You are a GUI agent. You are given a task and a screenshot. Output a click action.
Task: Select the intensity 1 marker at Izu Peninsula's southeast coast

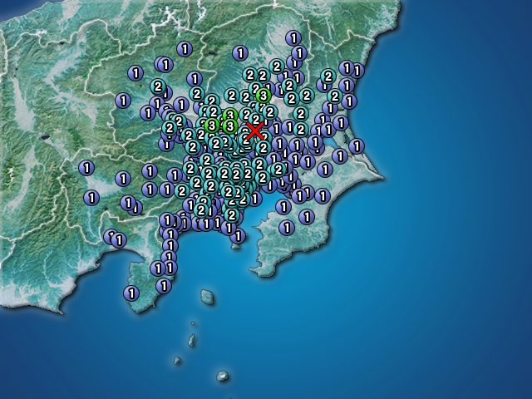tap(164, 285)
